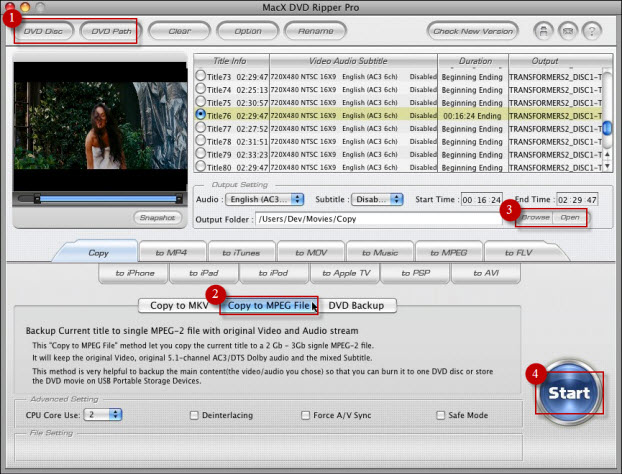Image resolution: width=622 pixels, height=474 pixels.
Task: Open the email envelope icon
Action: point(568,31)
